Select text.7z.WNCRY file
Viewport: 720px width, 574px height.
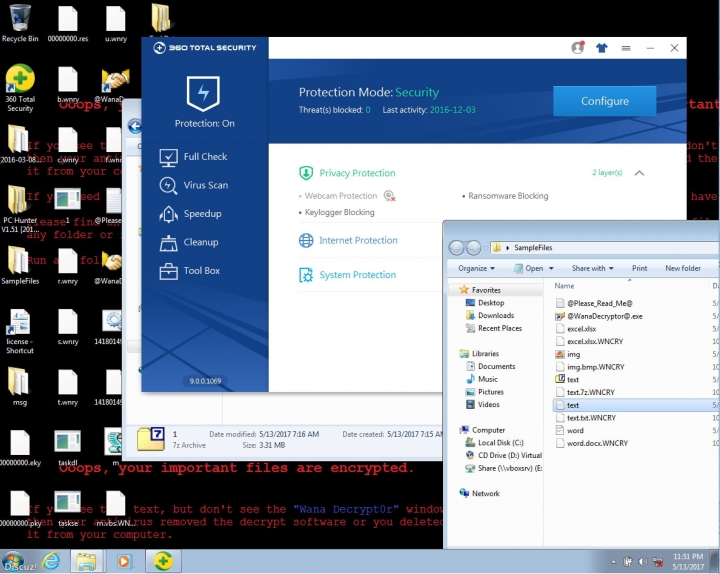coord(591,393)
